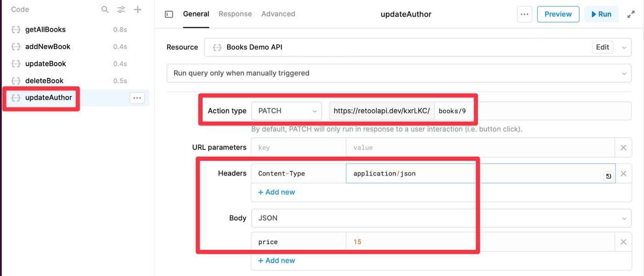Click the search icon in Code panel

coord(105,9)
